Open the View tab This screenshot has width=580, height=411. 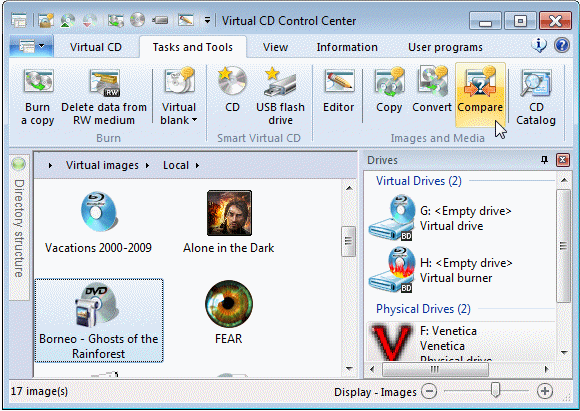[275, 47]
